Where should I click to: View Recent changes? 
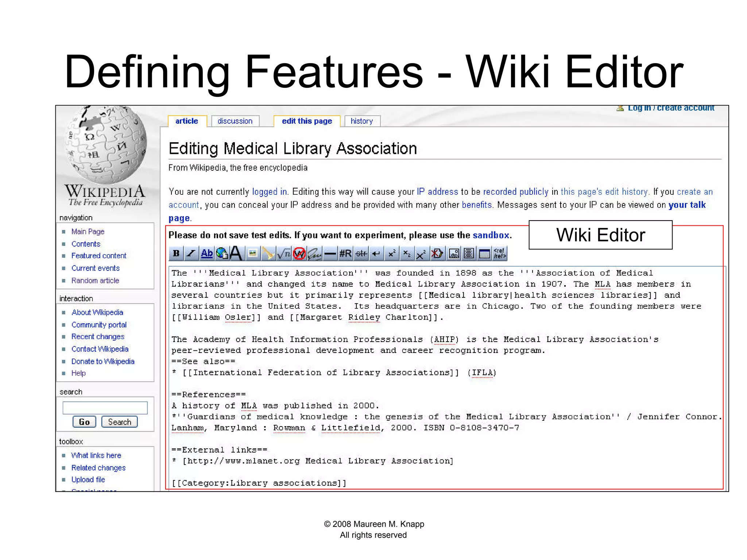pyautogui.click(x=98, y=337)
